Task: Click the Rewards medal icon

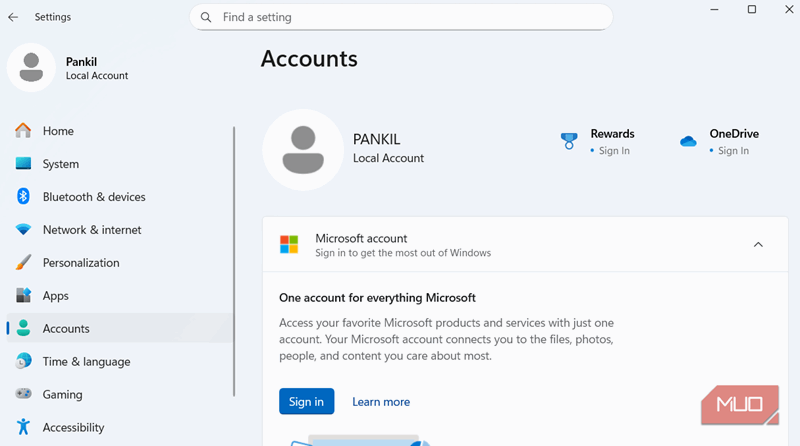Action: 569,142
